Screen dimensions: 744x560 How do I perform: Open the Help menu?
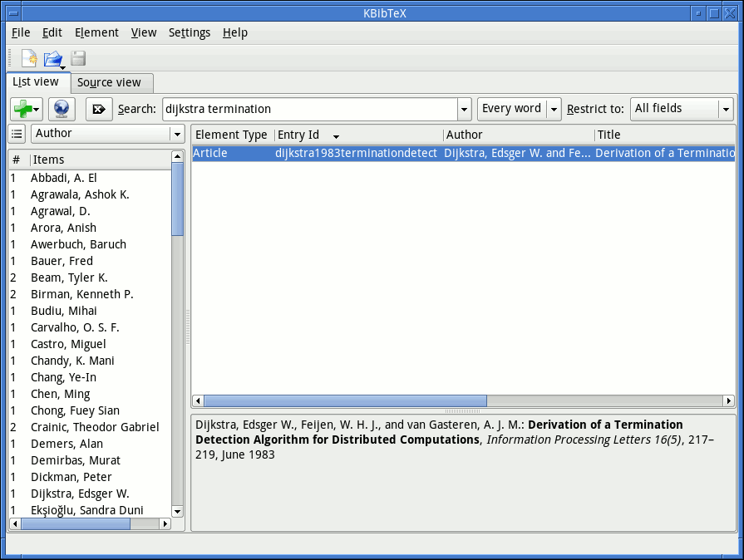[235, 32]
